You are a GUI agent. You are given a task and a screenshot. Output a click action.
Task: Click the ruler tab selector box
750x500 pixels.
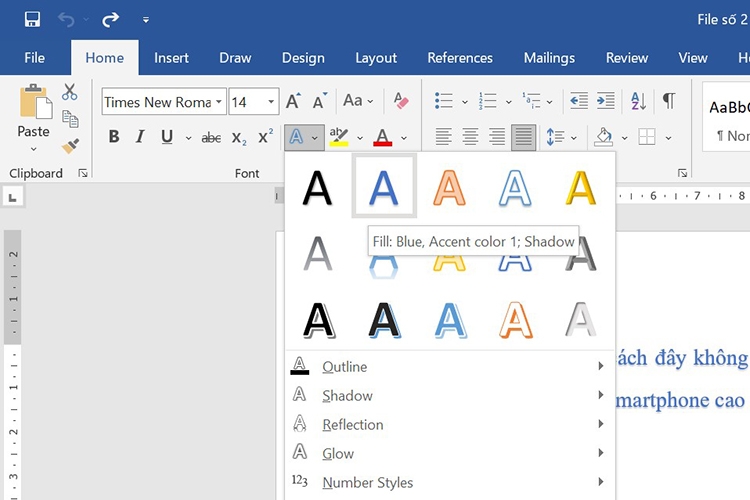click(13, 197)
